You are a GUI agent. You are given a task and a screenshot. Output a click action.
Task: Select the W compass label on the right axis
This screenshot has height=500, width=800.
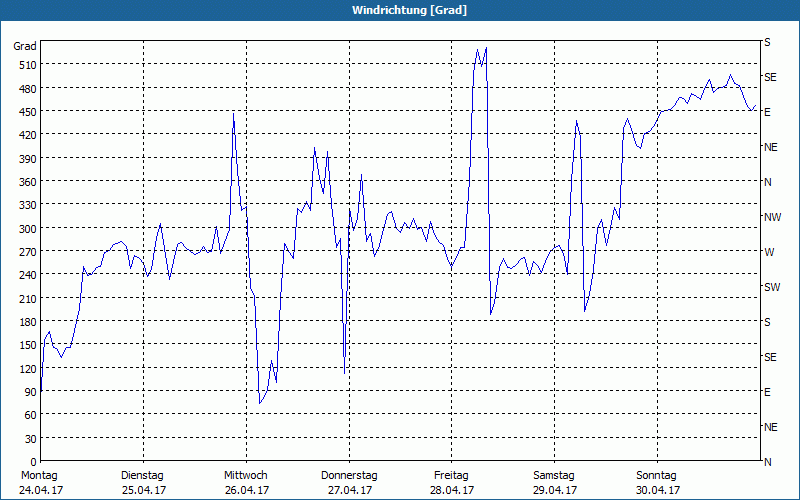click(769, 252)
